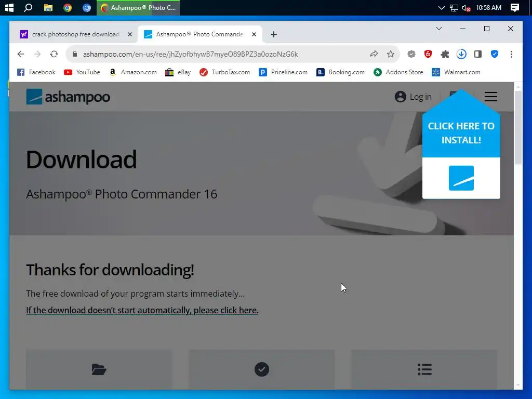The height and width of the screenshot is (399, 532).
Task: Open File Explorer from the taskbar
Action: tap(48, 7)
